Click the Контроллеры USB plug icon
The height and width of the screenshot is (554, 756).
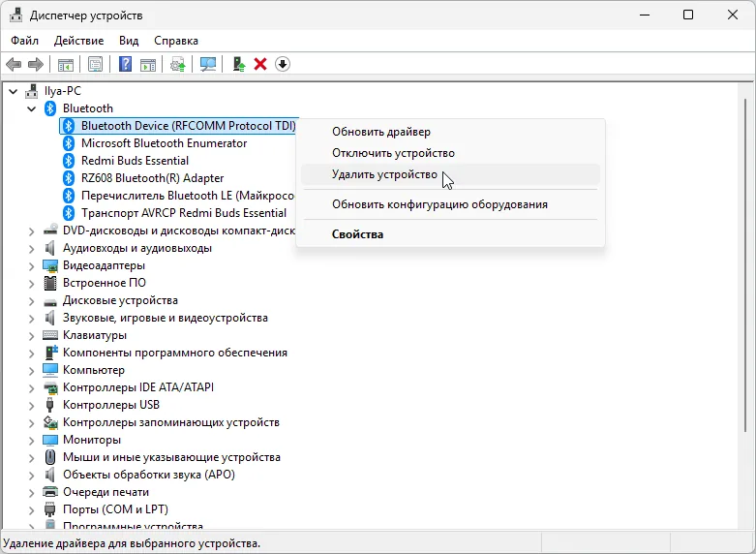pos(50,405)
